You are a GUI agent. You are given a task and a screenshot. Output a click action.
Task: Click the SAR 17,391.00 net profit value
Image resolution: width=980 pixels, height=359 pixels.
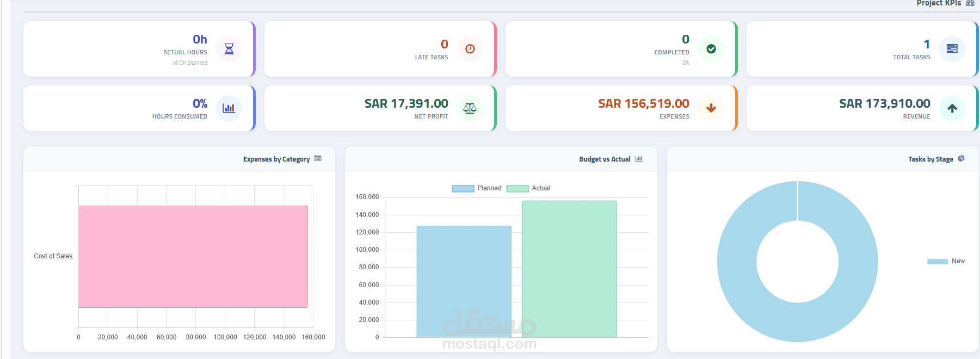click(406, 103)
